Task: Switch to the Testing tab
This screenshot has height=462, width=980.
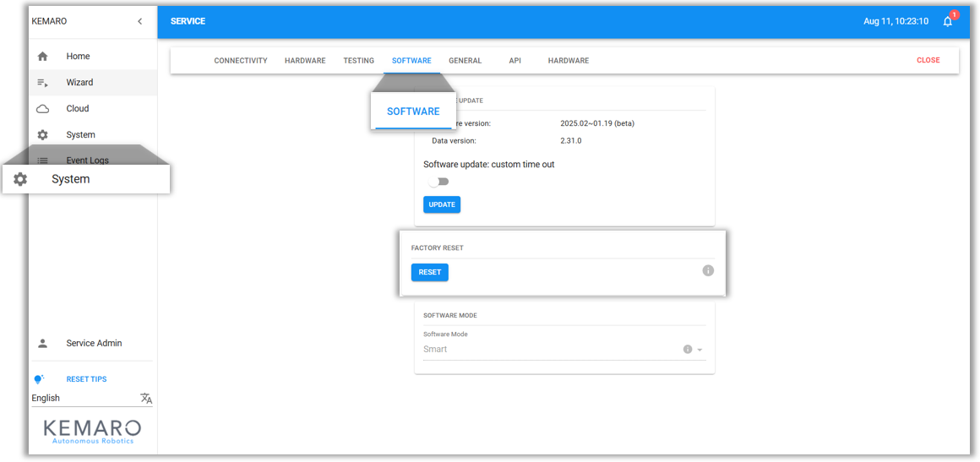Action: pyautogui.click(x=359, y=61)
